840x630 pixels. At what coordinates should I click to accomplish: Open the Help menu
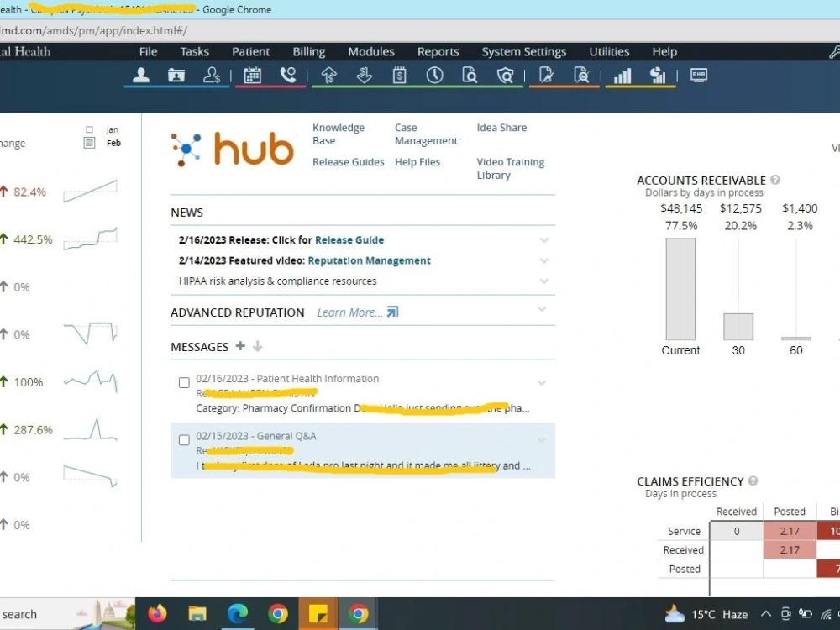[664, 52]
